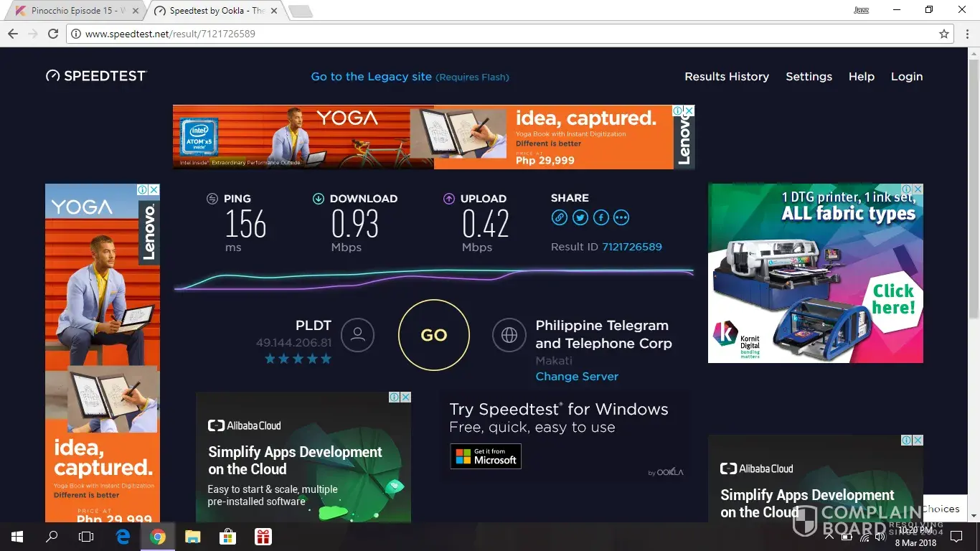Open Microsoft Store from the taskbar
Image resolution: width=980 pixels, height=551 pixels.
[227, 537]
